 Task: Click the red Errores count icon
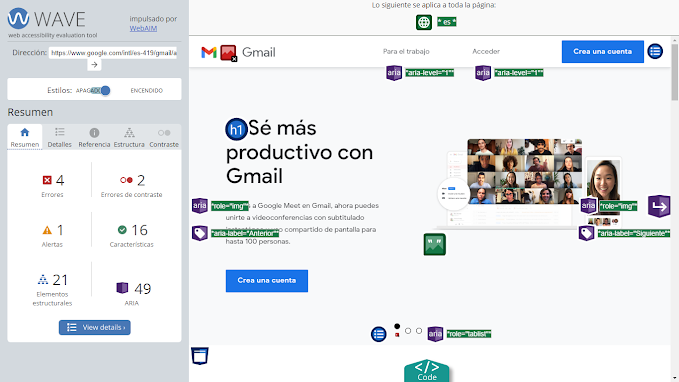coord(47,180)
